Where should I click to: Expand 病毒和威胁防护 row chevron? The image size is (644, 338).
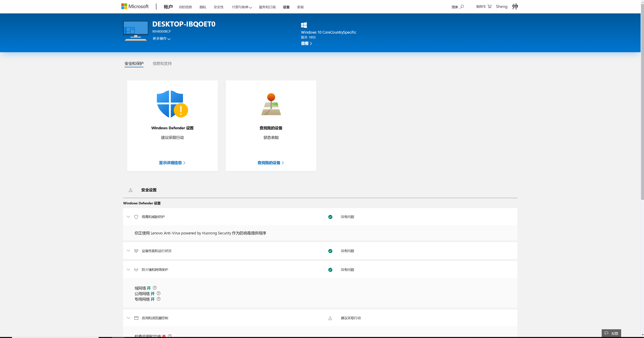(128, 217)
